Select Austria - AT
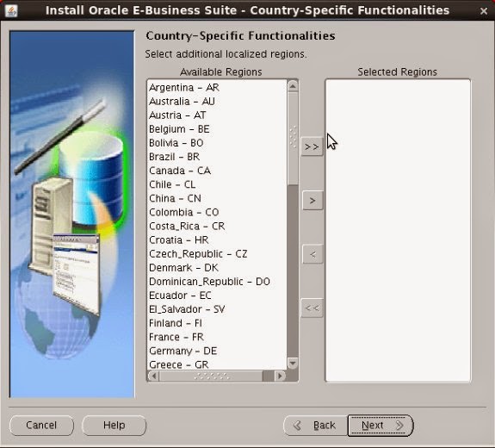Viewport: 495px width, 448px height. (177, 115)
